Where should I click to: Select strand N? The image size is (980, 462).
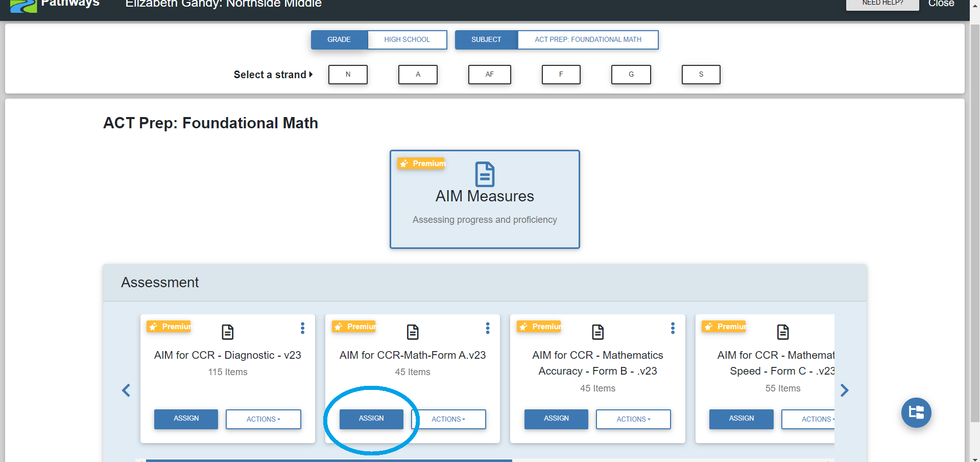tap(348, 75)
